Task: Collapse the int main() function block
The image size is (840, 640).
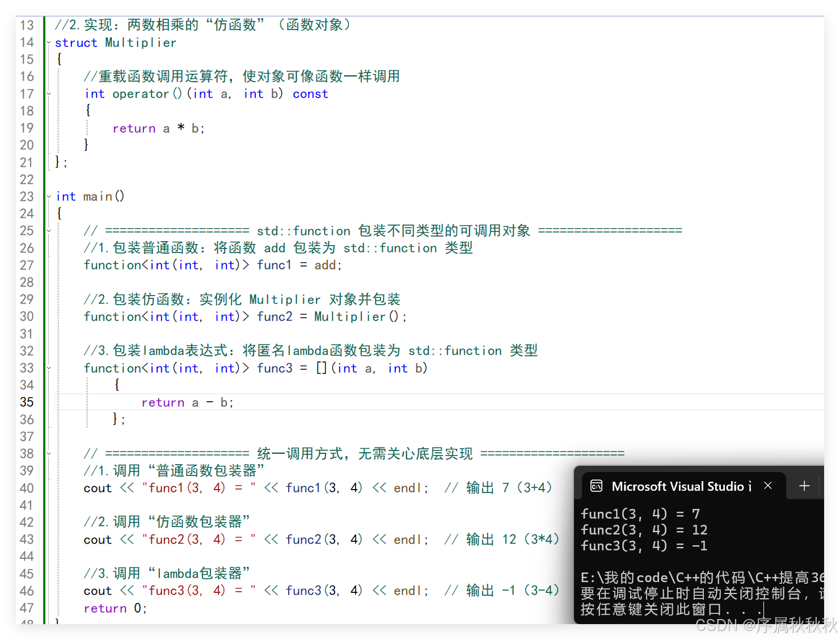Action: click(x=48, y=196)
